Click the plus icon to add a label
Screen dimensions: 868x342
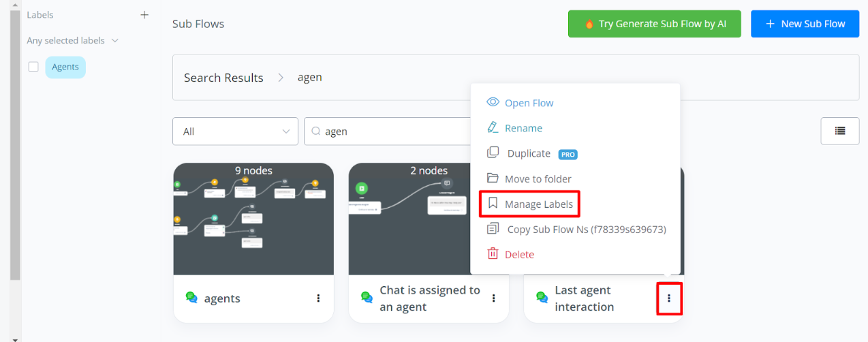click(144, 15)
